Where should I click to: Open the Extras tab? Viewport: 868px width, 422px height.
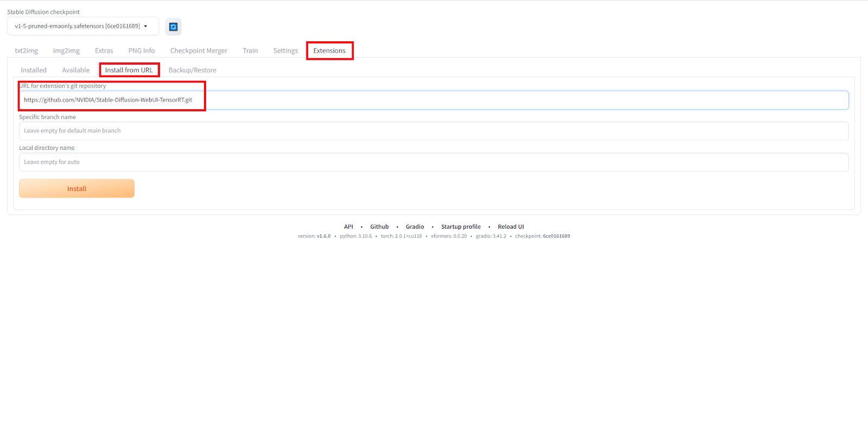[x=104, y=51]
